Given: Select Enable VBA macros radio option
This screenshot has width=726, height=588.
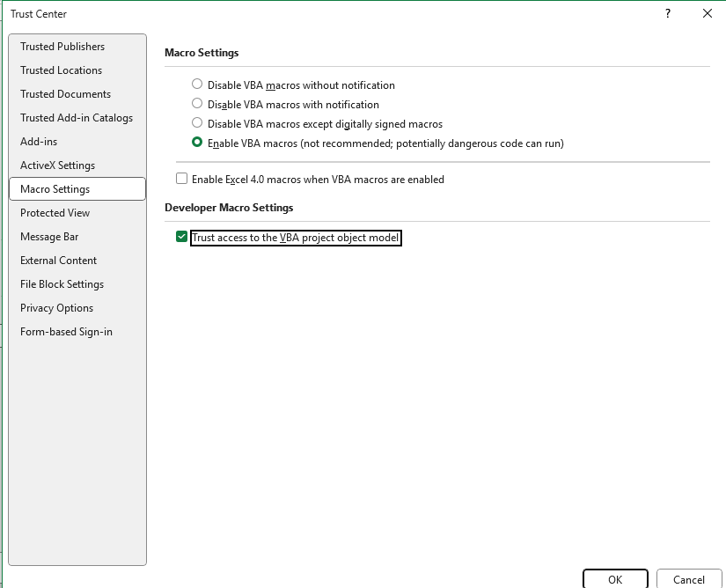Looking at the screenshot, I should point(197,142).
